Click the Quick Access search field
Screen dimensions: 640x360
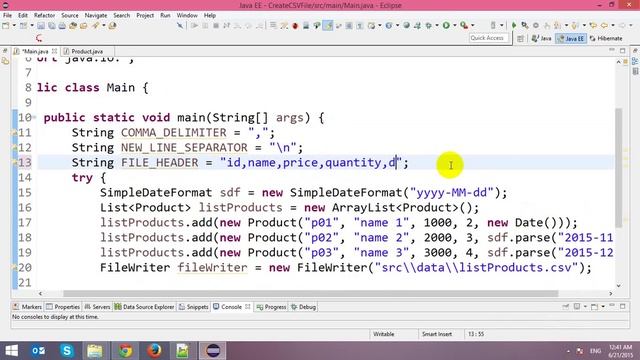pos(489,38)
